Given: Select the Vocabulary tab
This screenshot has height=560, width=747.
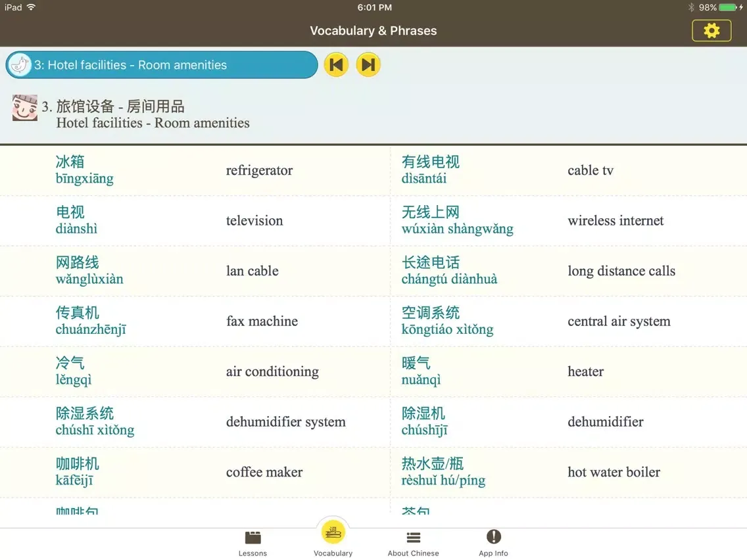Looking at the screenshot, I should (x=333, y=538).
